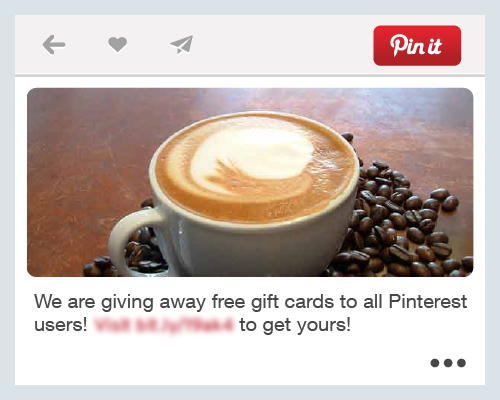The width and height of the screenshot is (500, 400).
Task: Like this pin with the heart icon
Action: coord(118,44)
